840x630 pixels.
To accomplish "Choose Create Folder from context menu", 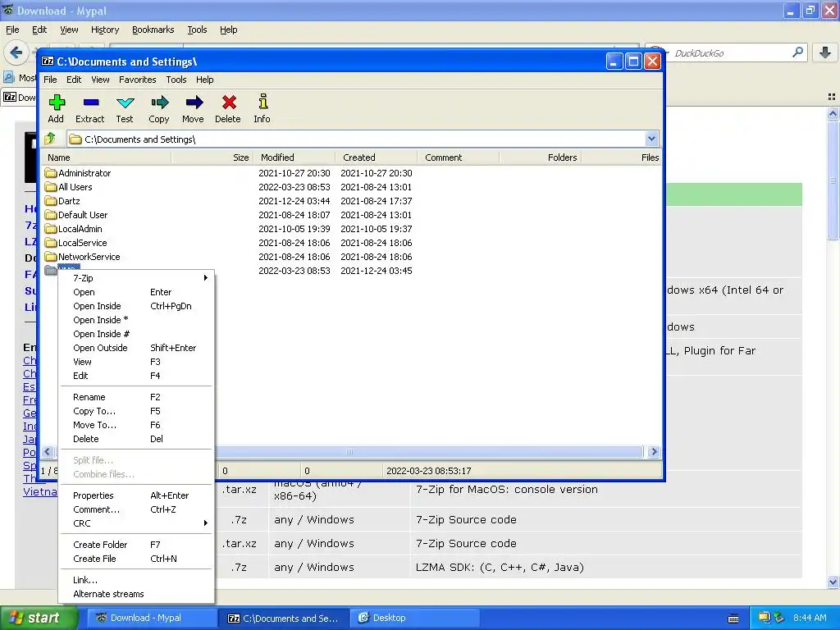I will tap(137, 545).
